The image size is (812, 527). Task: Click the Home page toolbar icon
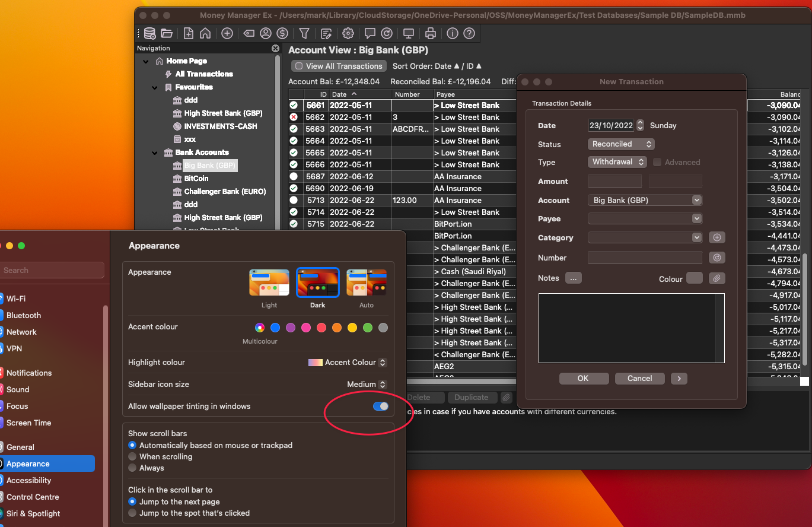(206, 33)
